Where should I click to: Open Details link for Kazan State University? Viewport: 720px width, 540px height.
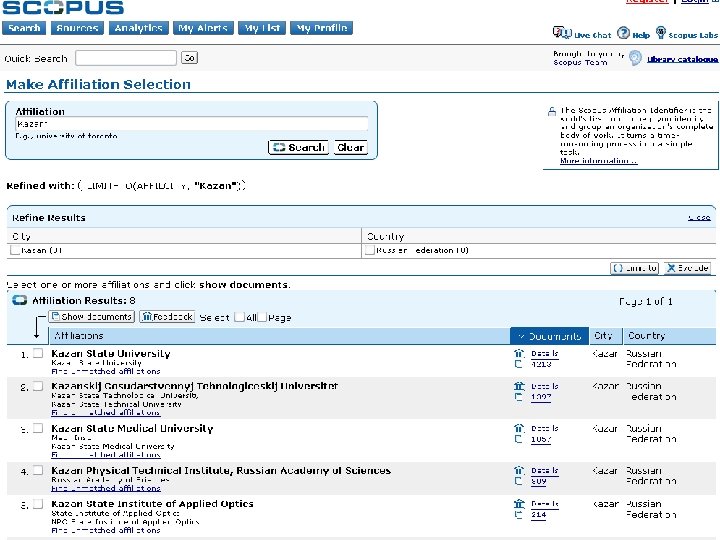click(545, 354)
